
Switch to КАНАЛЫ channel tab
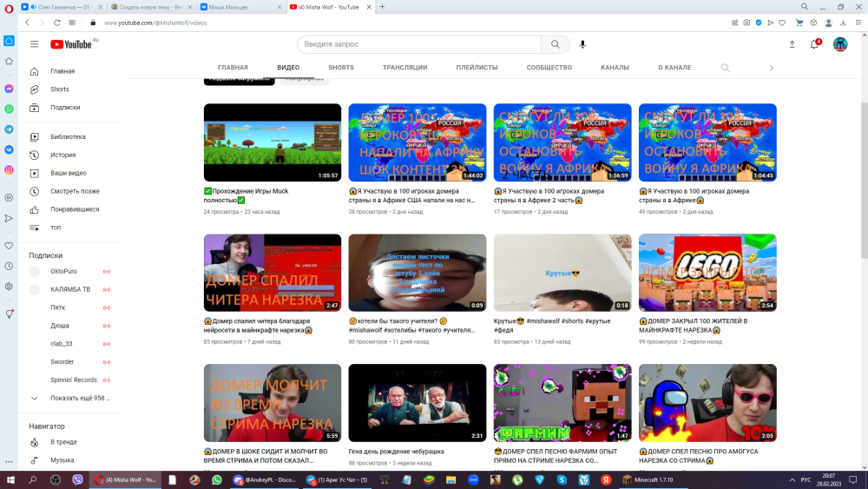pyautogui.click(x=615, y=68)
